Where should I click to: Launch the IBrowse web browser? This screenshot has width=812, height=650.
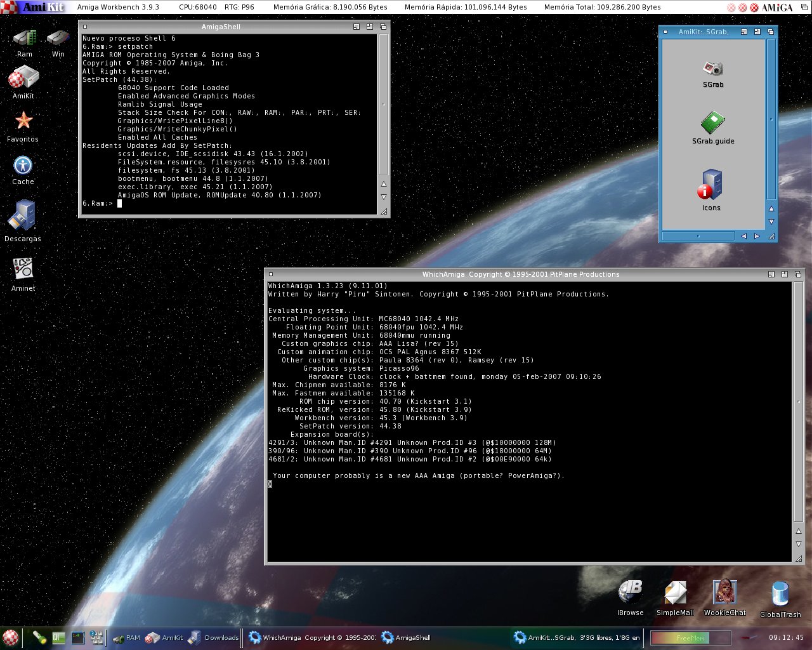pos(630,592)
